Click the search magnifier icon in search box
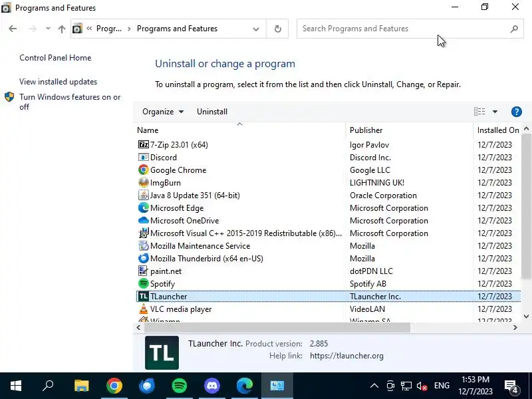Viewport: 532px width, 399px height. [x=514, y=29]
